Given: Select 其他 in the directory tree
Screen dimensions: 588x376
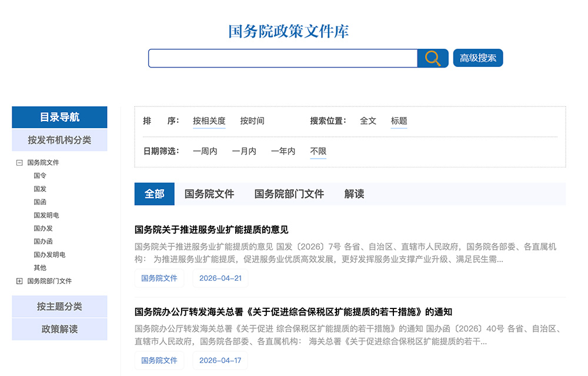Looking at the screenshot, I should tap(40, 267).
